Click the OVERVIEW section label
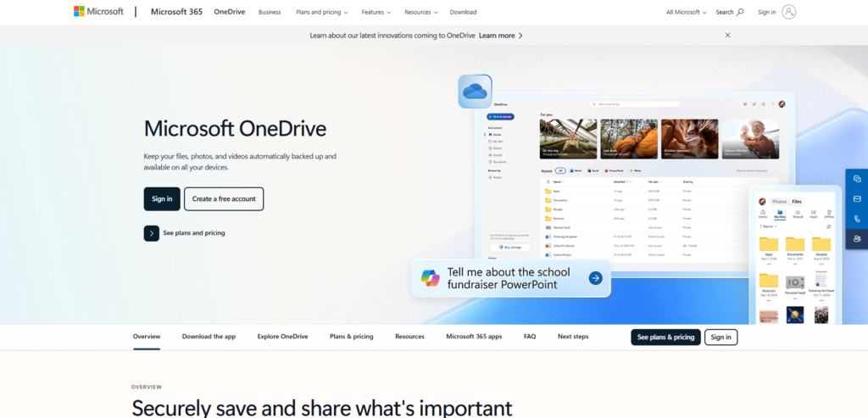Image resolution: width=868 pixels, height=418 pixels. [x=147, y=387]
